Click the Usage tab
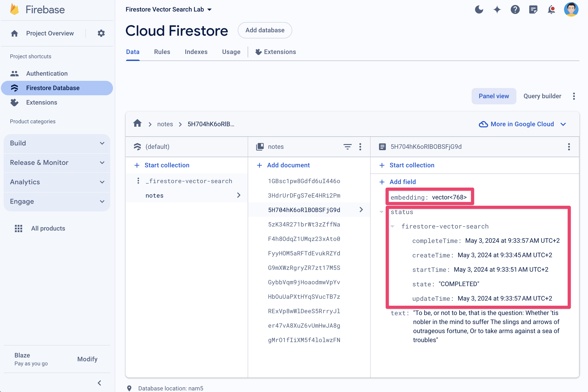 tap(231, 52)
